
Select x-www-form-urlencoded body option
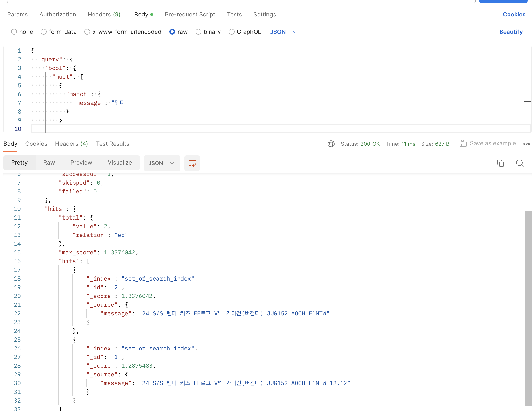(87, 32)
